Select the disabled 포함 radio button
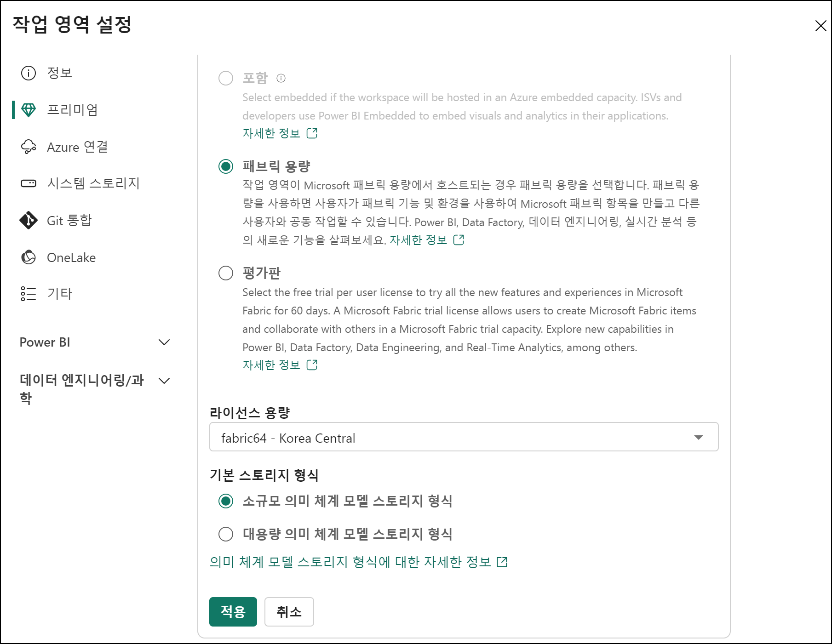This screenshot has width=832, height=644. tap(226, 78)
